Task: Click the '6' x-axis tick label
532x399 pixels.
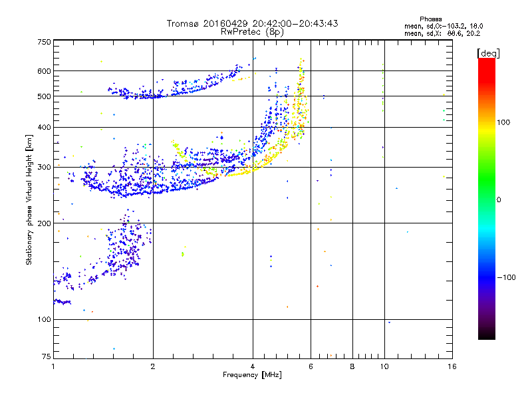Action: (311, 366)
